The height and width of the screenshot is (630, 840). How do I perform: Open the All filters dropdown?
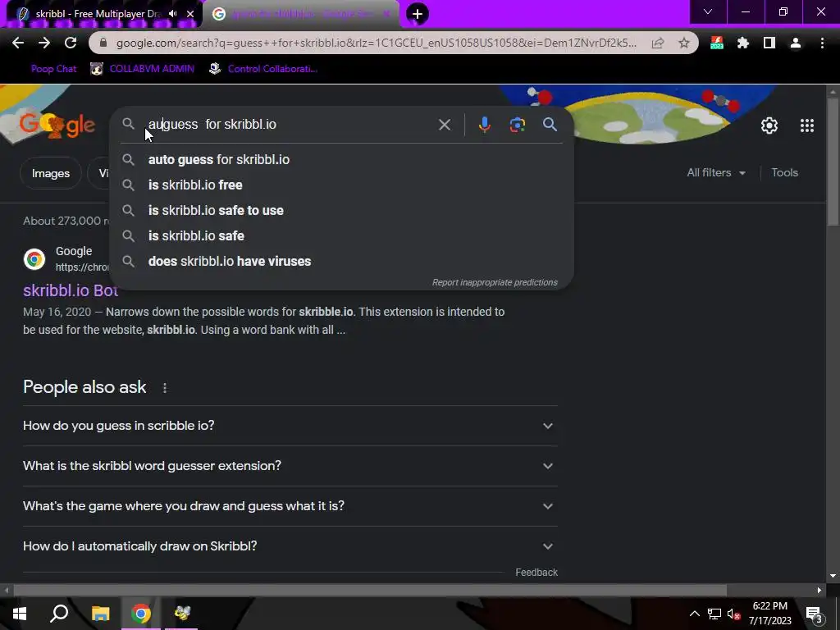coord(715,172)
